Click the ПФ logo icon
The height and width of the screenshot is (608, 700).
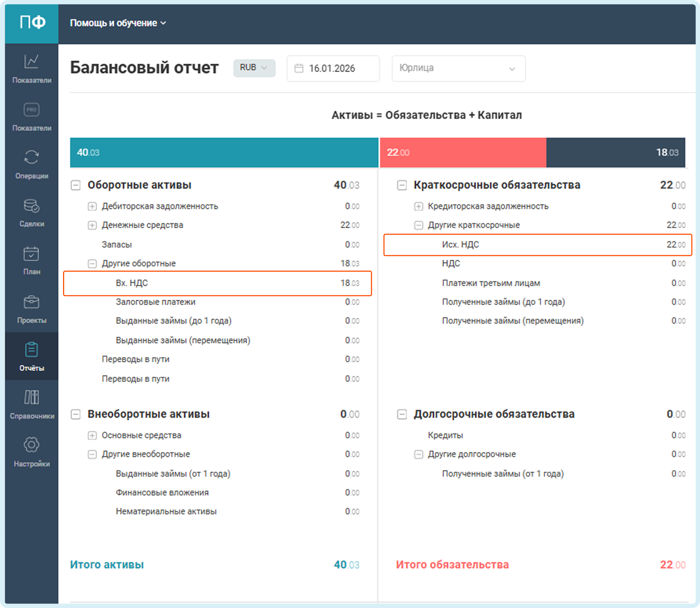pyautogui.click(x=32, y=23)
